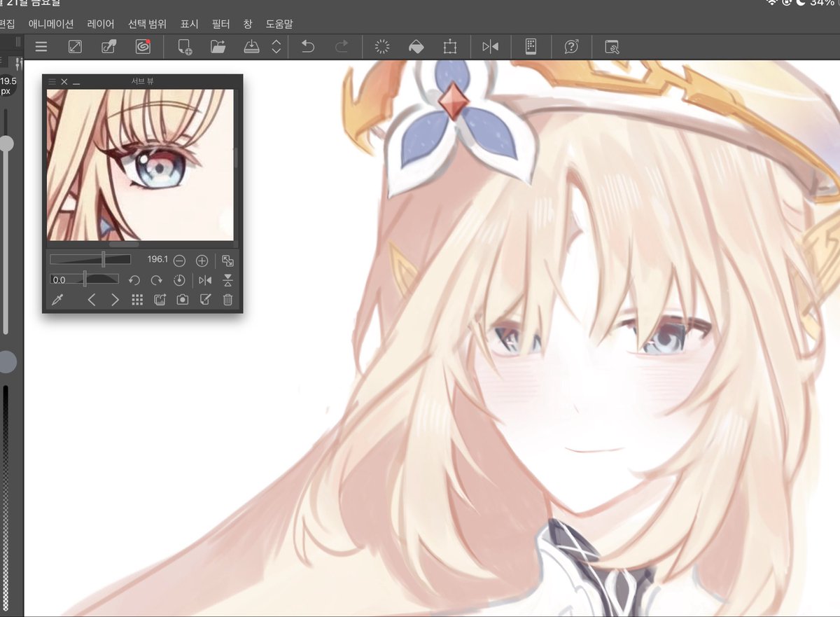
Task: Open a file with folder icon
Action: (x=218, y=47)
